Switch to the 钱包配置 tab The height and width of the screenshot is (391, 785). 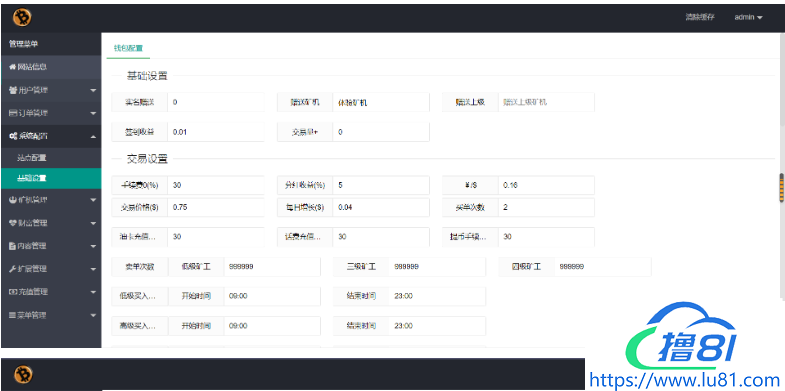[128, 48]
